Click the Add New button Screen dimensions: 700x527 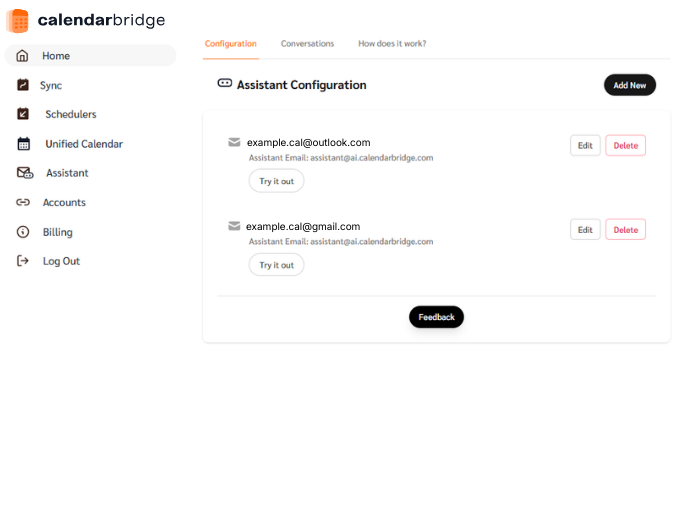[629, 85]
